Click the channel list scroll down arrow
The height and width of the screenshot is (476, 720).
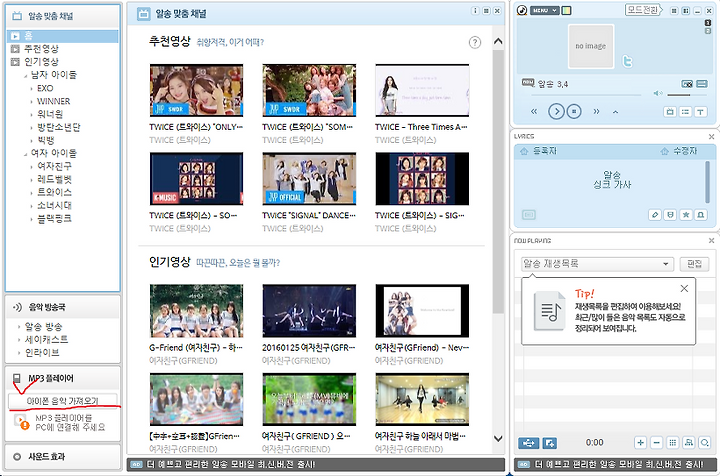tap(498, 438)
